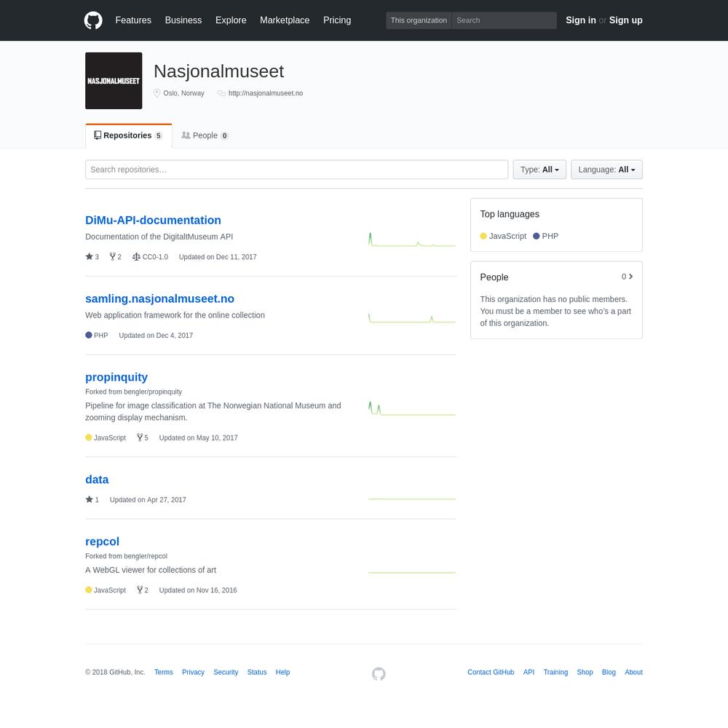This screenshot has width=728, height=728.
Task: Open the repcol repository
Action: point(102,542)
